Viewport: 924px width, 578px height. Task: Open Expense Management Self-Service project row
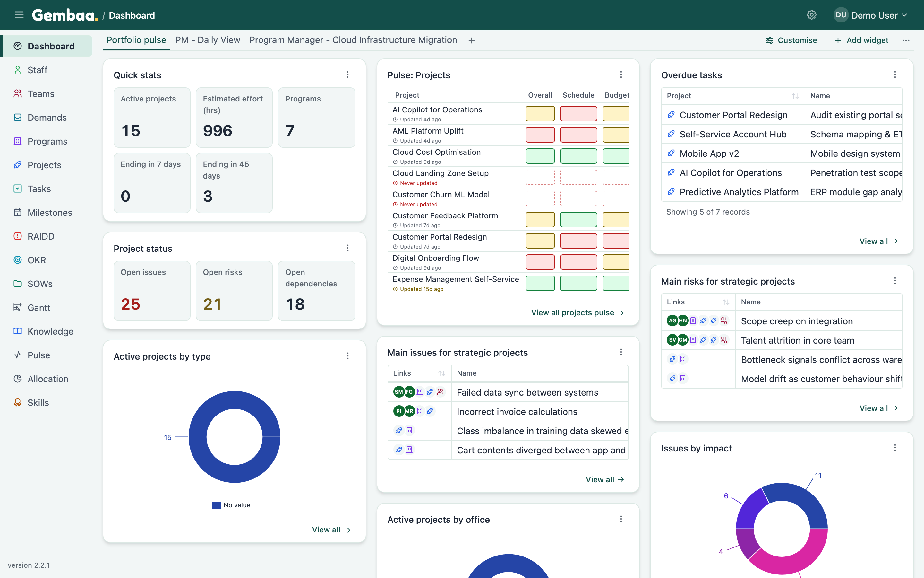[508, 284]
